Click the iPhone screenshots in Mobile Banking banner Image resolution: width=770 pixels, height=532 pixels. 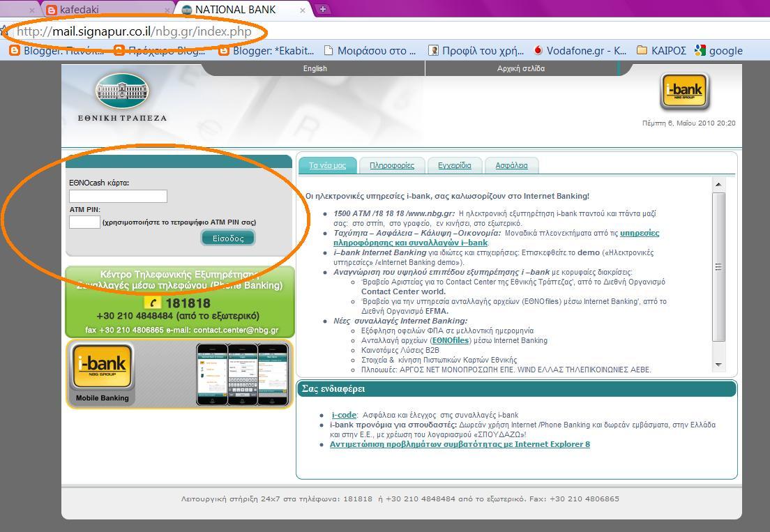click(x=243, y=374)
